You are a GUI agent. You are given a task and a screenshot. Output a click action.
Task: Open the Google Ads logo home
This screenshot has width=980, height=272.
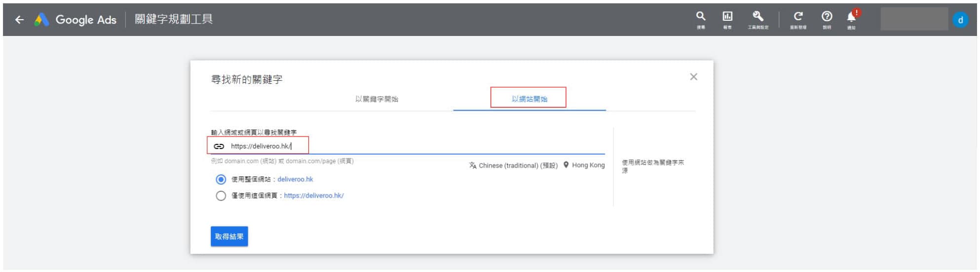(75, 20)
